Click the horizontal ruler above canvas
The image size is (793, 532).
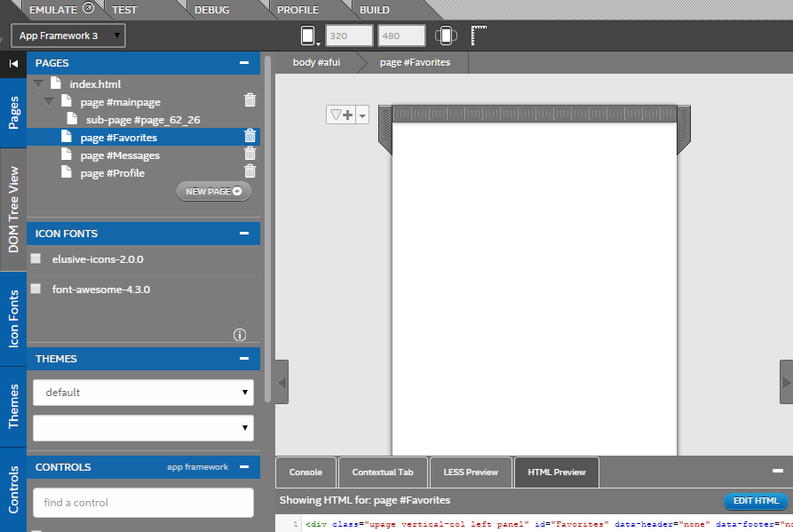coord(535,115)
